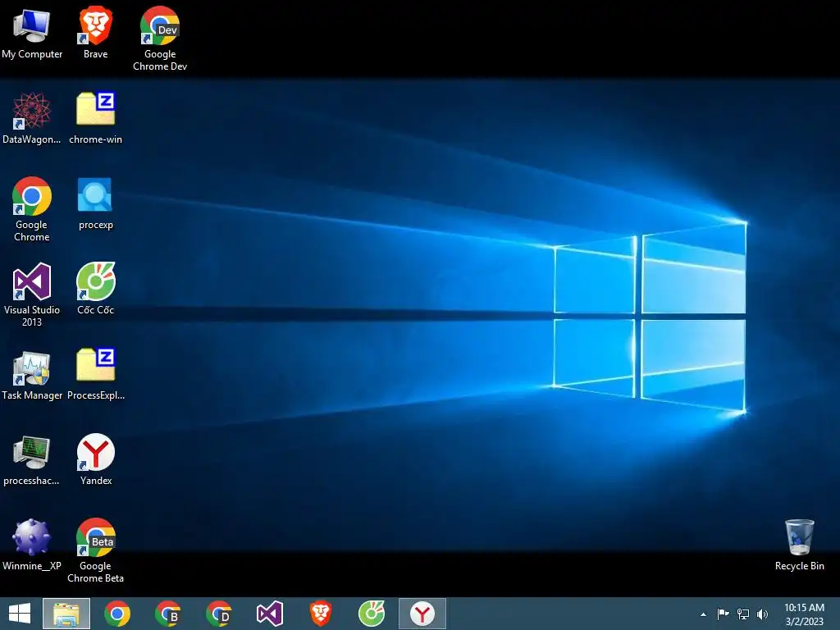
Task: Select the Brave browser desktop shortcut
Action: (95, 34)
